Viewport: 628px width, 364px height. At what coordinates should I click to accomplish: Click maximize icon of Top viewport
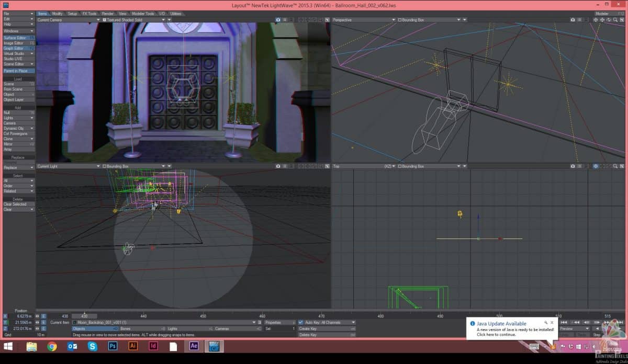[623, 166]
